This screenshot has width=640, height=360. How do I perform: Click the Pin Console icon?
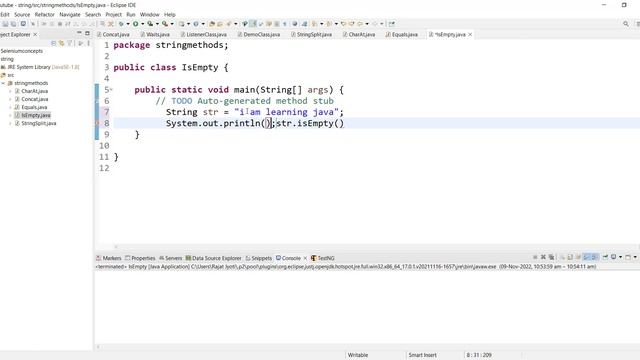[x=605, y=257]
